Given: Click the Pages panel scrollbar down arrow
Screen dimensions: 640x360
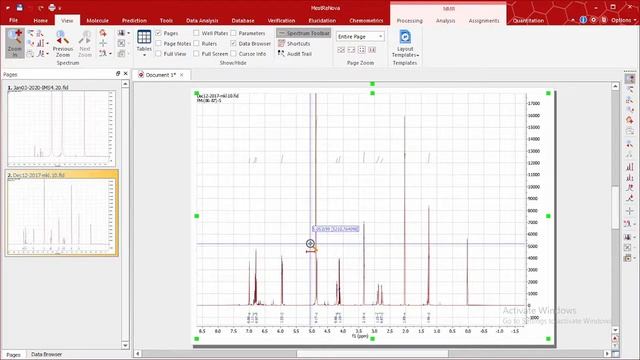Looking at the screenshot, I should [x=125, y=345].
